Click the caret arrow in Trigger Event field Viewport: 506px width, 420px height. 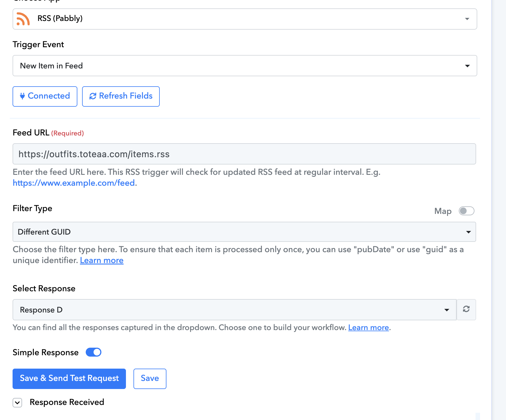pos(467,66)
